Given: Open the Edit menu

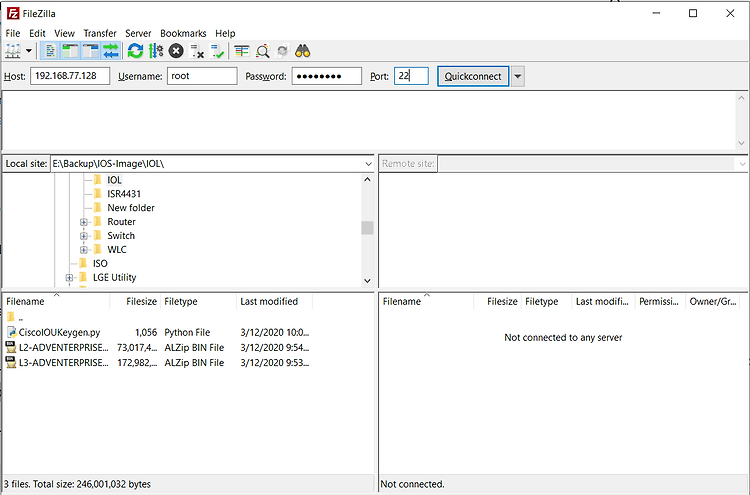Looking at the screenshot, I should [x=37, y=33].
